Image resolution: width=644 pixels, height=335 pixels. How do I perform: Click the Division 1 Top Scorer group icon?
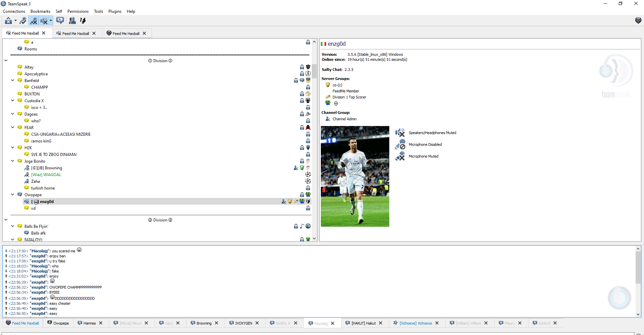(328, 97)
